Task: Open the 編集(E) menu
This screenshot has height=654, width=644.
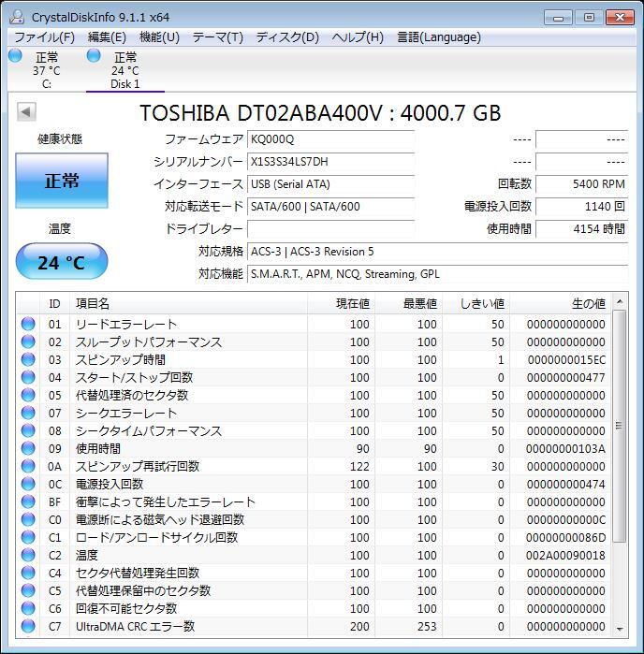Action: (x=107, y=37)
